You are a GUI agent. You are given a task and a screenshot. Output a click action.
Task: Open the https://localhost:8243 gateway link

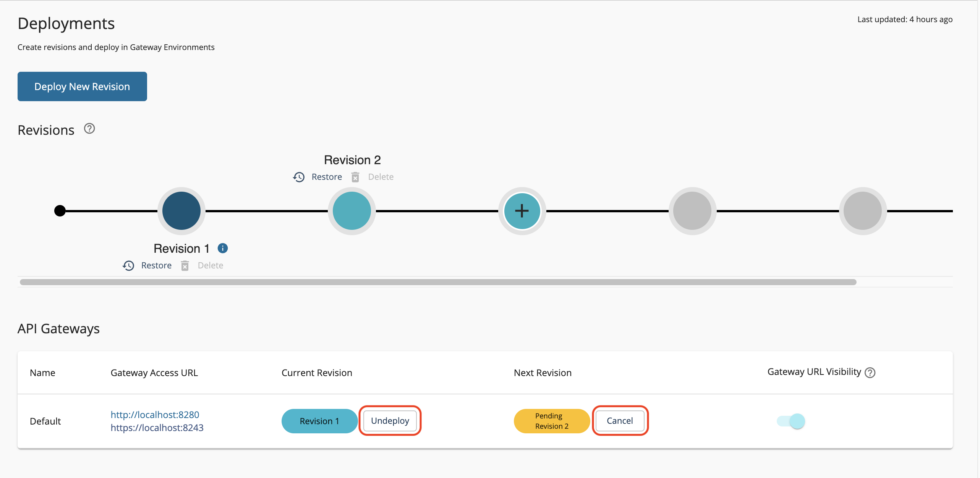[157, 428]
